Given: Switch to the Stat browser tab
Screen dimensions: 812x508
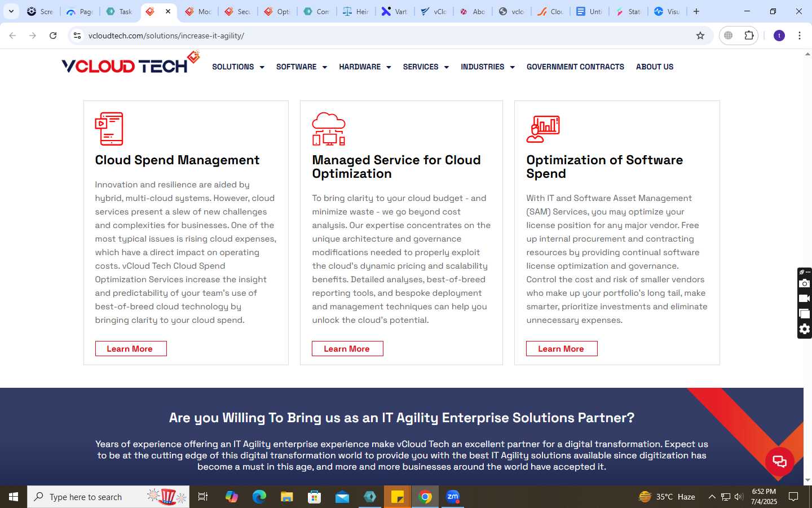Looking at the screenshot, I should click(x=628, y=11).
